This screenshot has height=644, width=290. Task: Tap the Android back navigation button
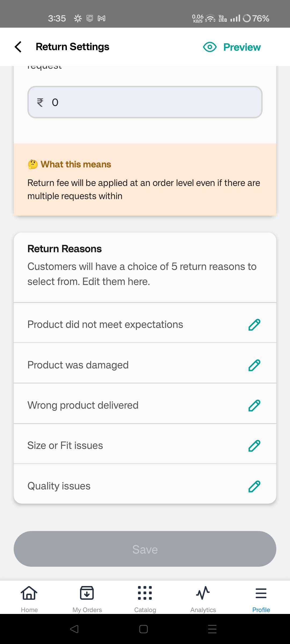pos(74,629)
